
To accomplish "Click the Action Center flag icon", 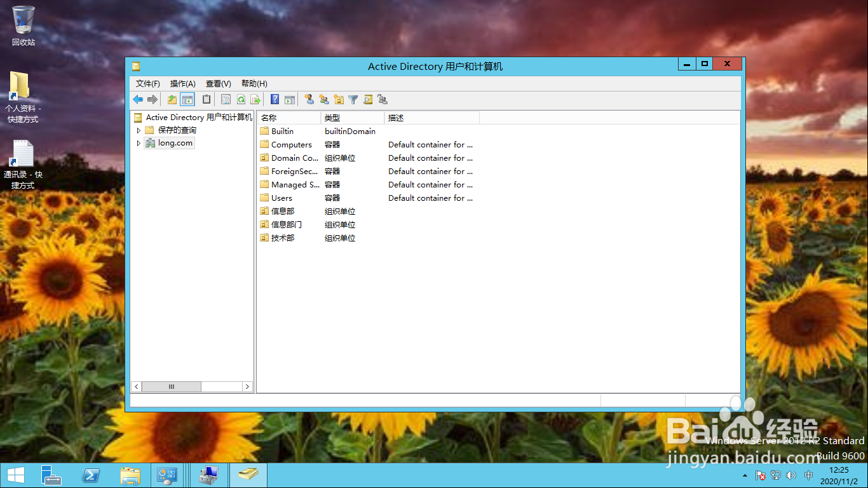I will 761,475.
